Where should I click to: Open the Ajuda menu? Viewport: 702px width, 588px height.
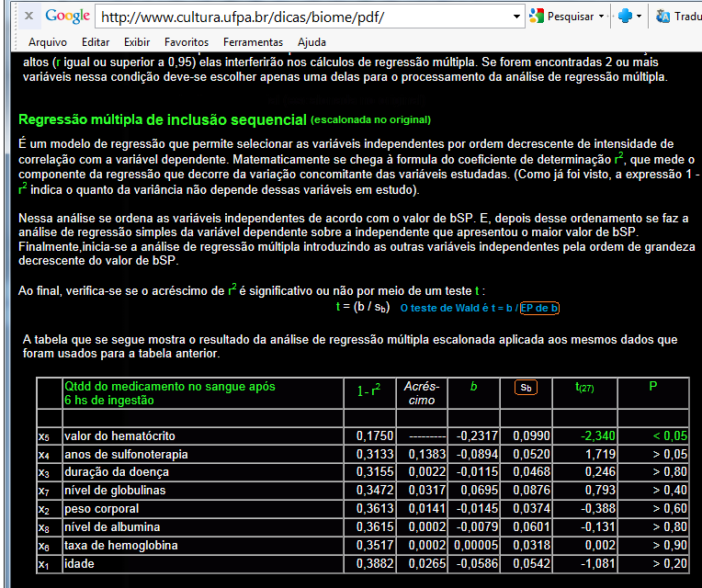point(311,42)
